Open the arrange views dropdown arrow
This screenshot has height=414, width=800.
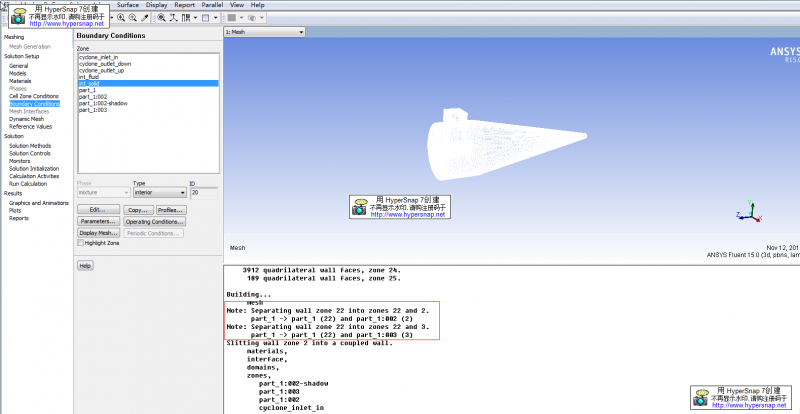tap(195, 18)
